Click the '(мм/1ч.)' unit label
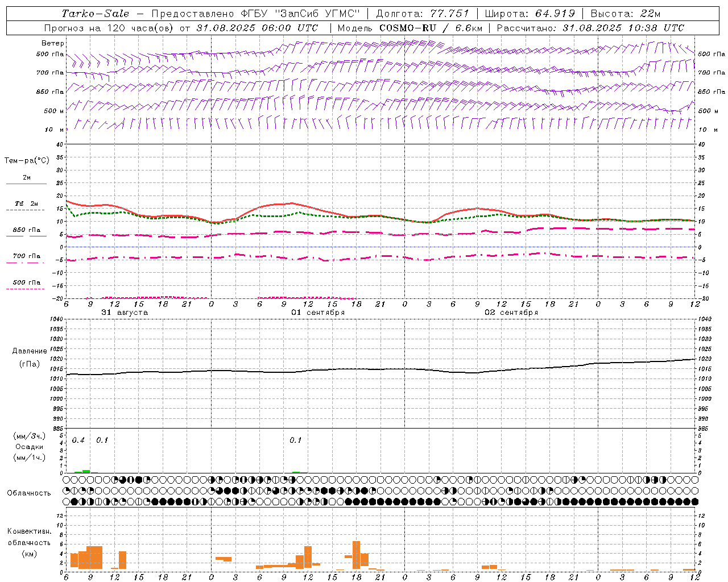This screenshot has width=728, height=582. tap(30, 458)
